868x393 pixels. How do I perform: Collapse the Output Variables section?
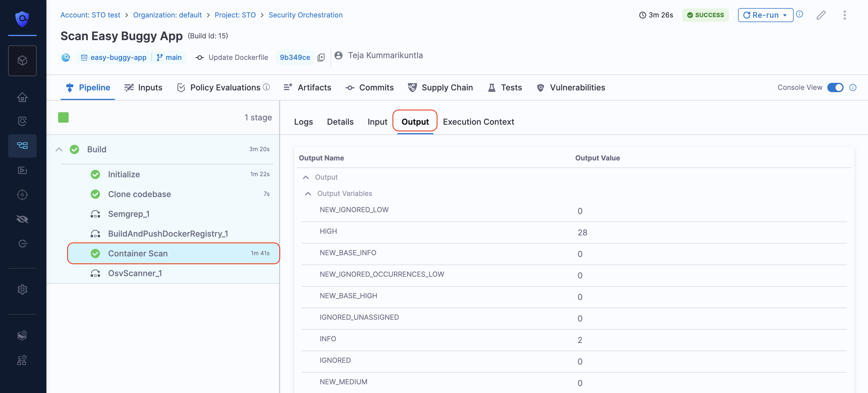coord(308,194)
